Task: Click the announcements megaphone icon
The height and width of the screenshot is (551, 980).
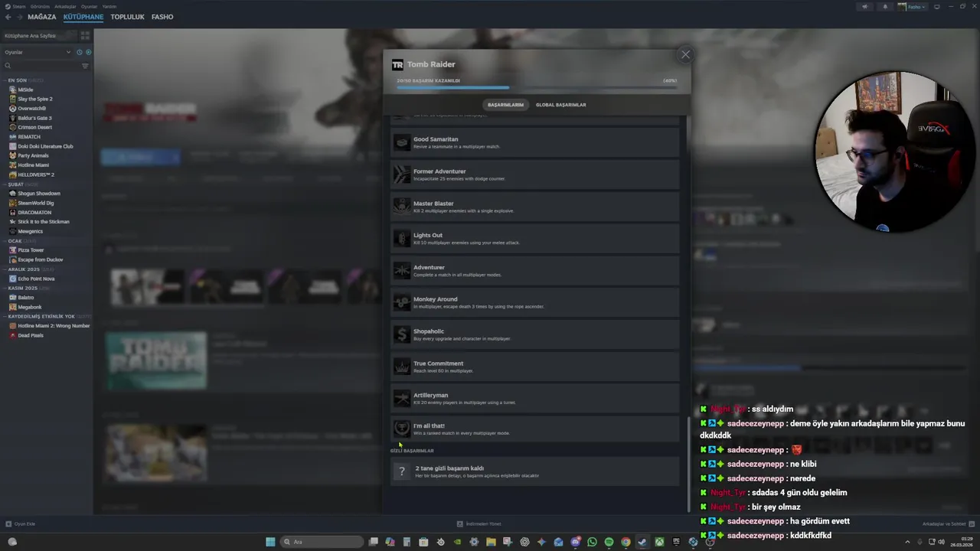Action: pyautogui.click(x=865, y=7)
